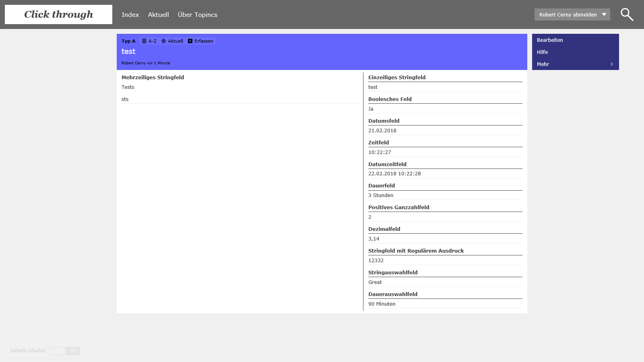This screenshot has width=644, height=362.
Task: Click the magnifying glass search icon
Action: coord(627,14)
